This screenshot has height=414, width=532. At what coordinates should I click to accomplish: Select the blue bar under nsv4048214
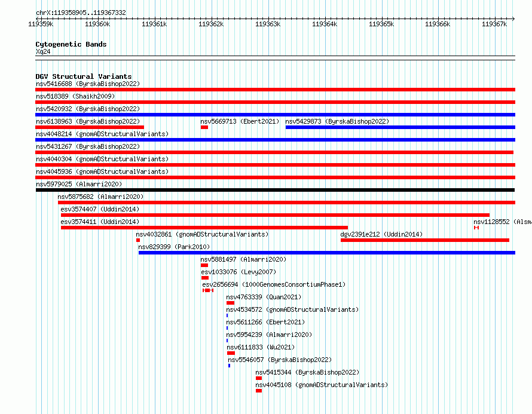point(275,140)
